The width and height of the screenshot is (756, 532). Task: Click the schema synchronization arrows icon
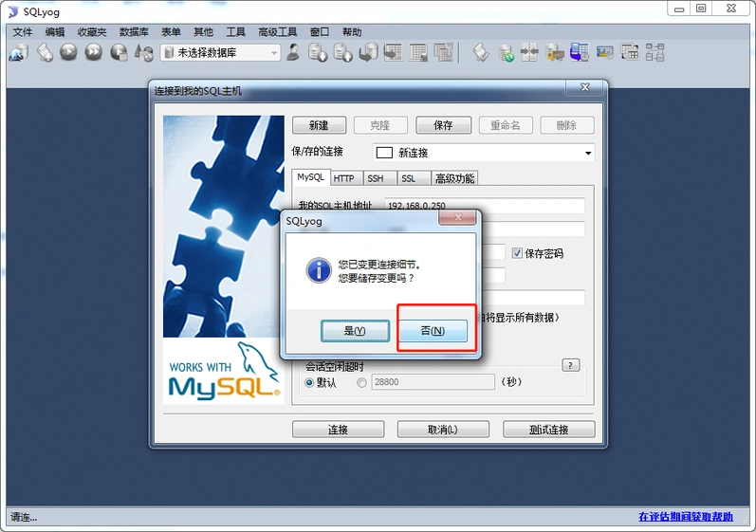(529, 52)
